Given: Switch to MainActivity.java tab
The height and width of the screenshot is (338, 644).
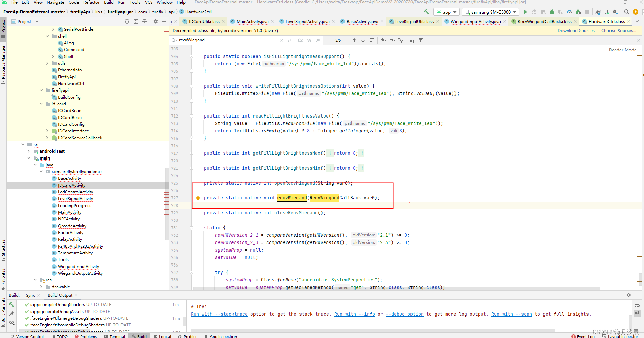Looking at the screenshot, I should pos(252,21).
